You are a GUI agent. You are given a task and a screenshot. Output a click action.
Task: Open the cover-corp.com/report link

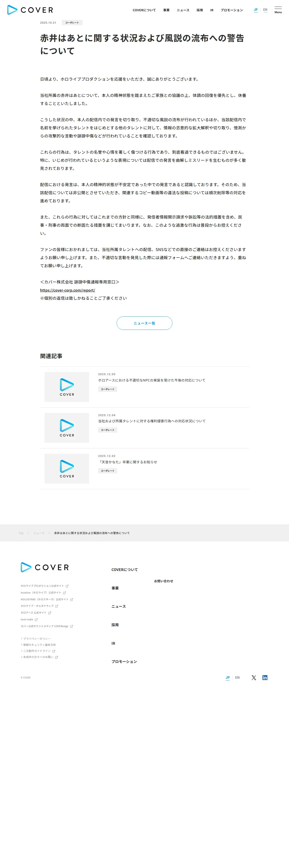67,290
